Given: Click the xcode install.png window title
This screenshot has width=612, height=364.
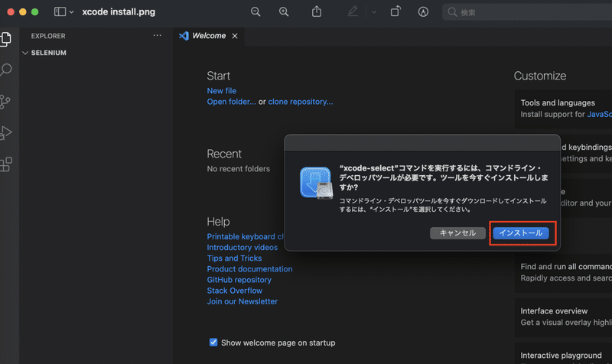Looking at the screenshot, I should [x=119, y=11].
